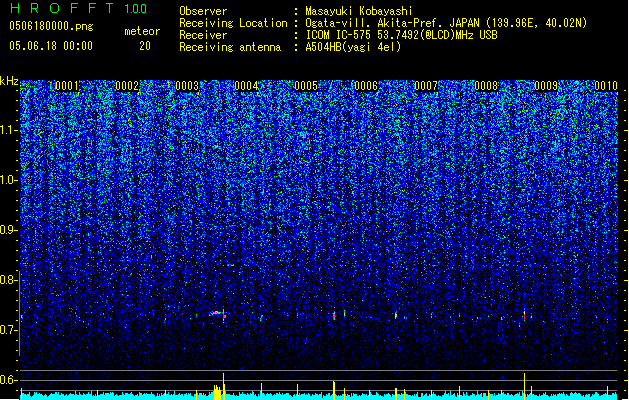The height and width of the screenshot is (400, 629).
Task: Click minute marker 0003
Action: click(x=187, y=86)
